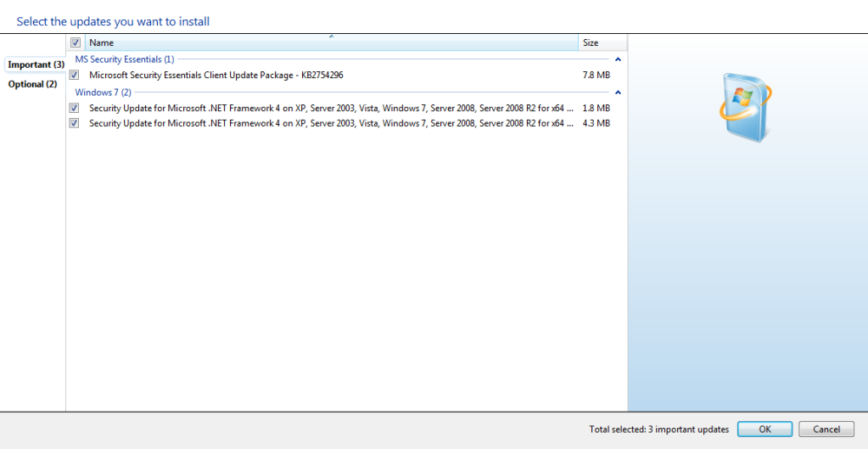This screenshot has width=868, height=449.
Task: Select the 4.3 MB Security Update row text
Action: [330, 123]
